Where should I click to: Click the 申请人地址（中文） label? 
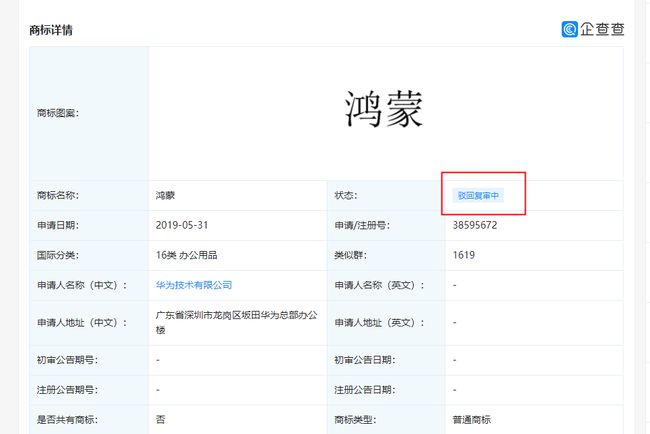(82, 322)
